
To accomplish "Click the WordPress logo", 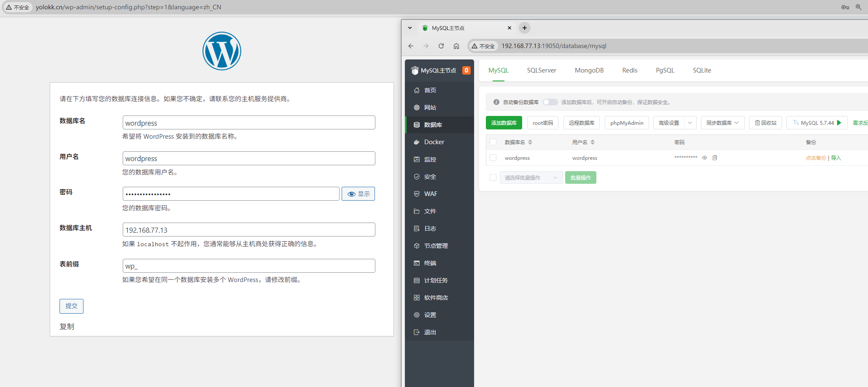I will coord(222,51).
